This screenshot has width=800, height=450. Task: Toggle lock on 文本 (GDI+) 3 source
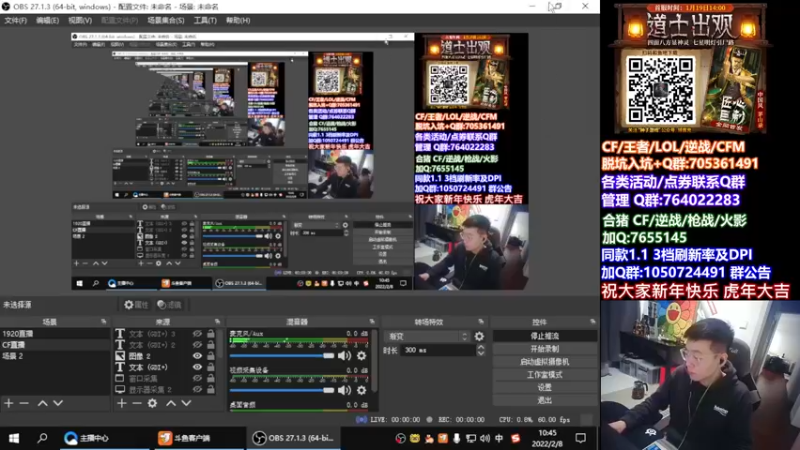211,334
